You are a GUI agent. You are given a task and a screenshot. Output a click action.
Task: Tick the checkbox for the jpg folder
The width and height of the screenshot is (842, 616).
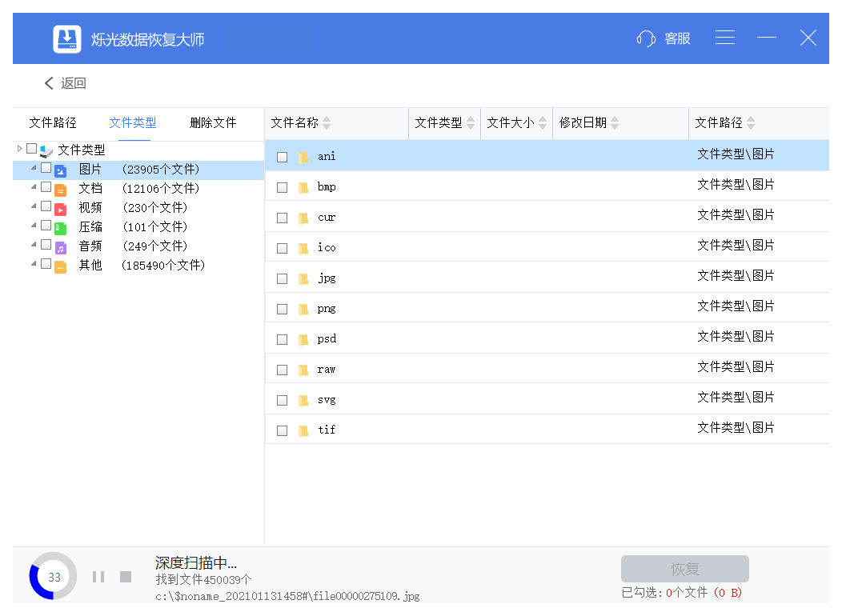point(282,278)
